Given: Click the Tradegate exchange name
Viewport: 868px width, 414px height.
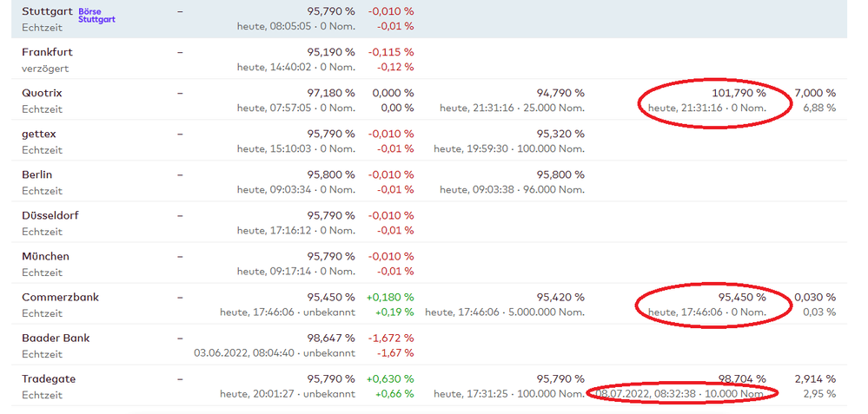Looking at the screenshot, I should click(50, 378).
